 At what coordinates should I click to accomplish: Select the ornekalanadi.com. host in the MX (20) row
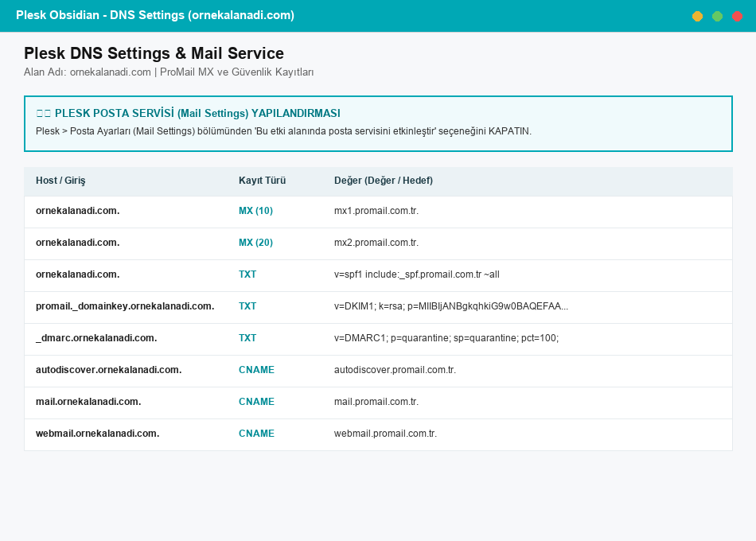click(78, 243)
